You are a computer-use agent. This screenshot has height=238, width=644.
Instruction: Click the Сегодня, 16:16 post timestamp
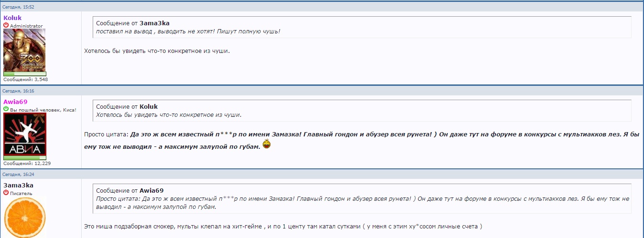(19, 91)
